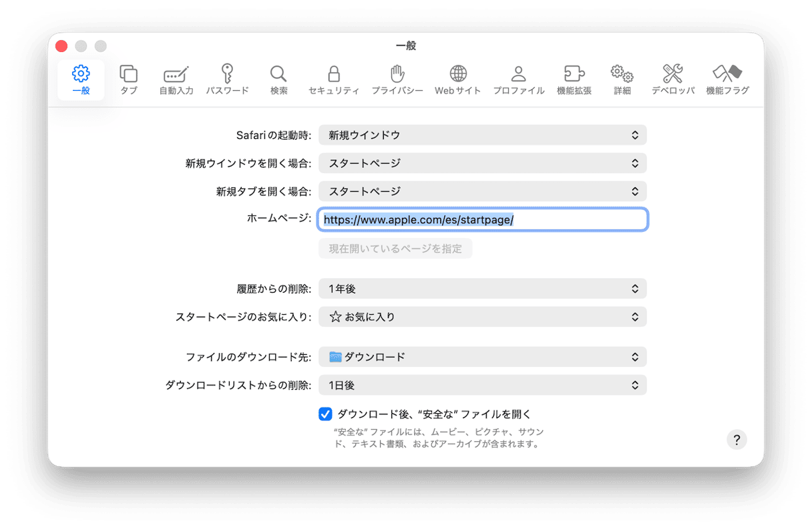Open the デベロッパ (Developer) tools pane
The height and width of the screenshot is (530, 812).
click(x=673, y=80)
